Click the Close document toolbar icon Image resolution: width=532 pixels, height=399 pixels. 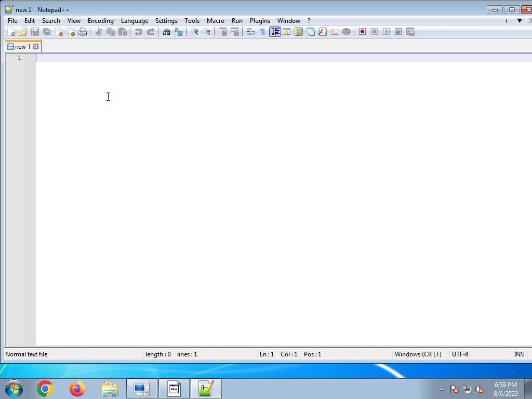59,32
